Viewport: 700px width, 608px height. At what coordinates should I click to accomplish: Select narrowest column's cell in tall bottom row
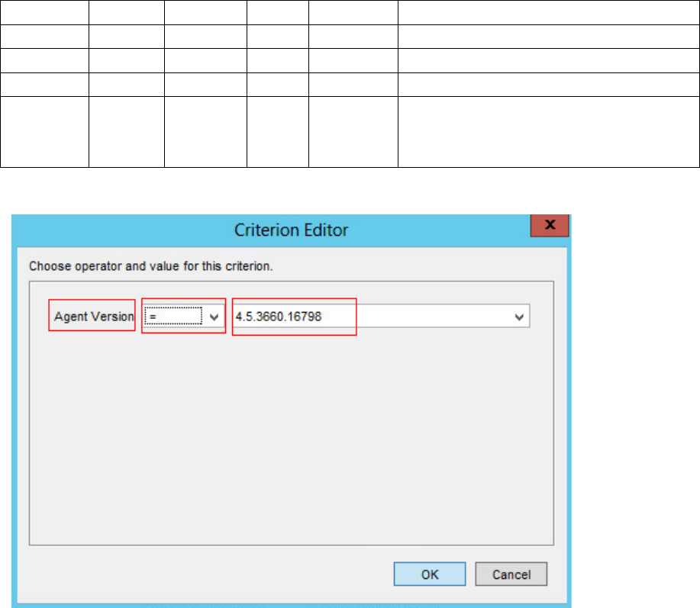pos(277,131)
